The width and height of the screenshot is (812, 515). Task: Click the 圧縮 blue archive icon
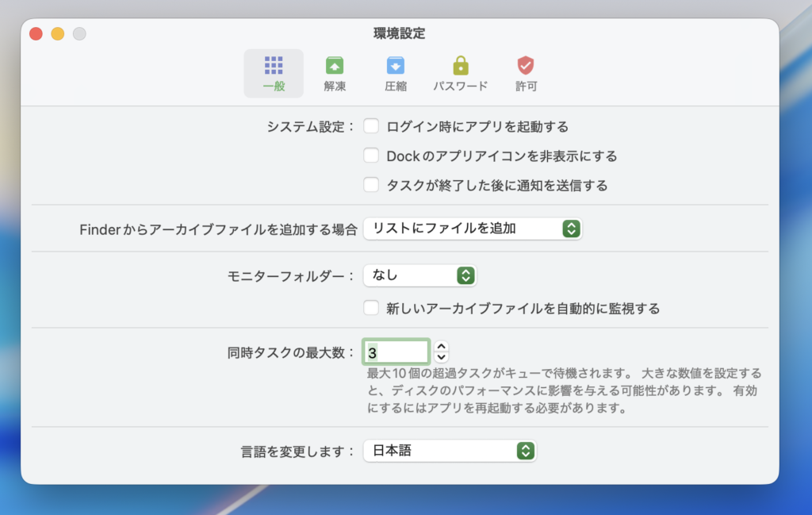tap(396, 66)
